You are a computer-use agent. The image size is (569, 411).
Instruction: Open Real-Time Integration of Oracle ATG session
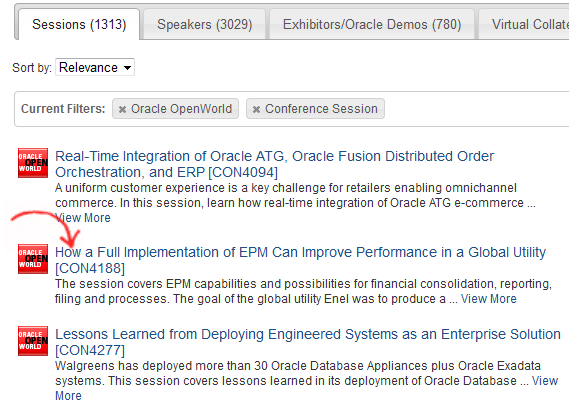tap(274, 164)
